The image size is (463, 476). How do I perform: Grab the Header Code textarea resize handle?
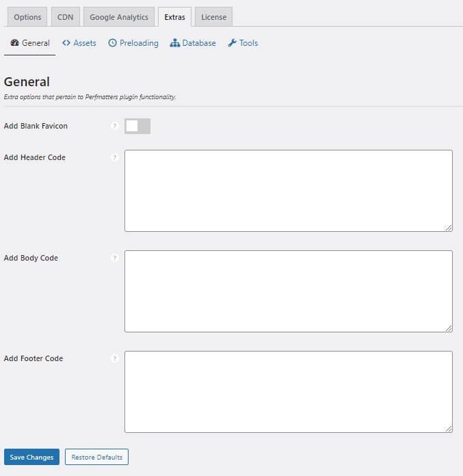[x=449, y=228]
